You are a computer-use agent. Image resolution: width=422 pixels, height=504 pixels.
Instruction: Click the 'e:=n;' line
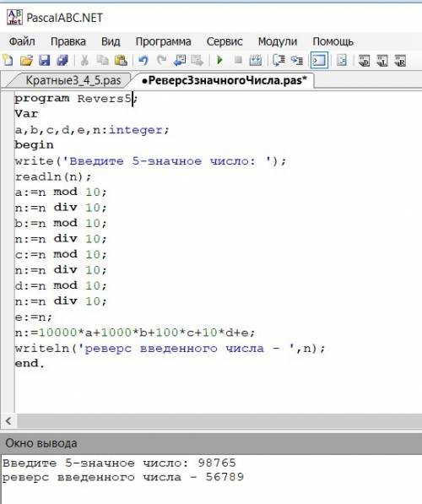coord(34,317)
